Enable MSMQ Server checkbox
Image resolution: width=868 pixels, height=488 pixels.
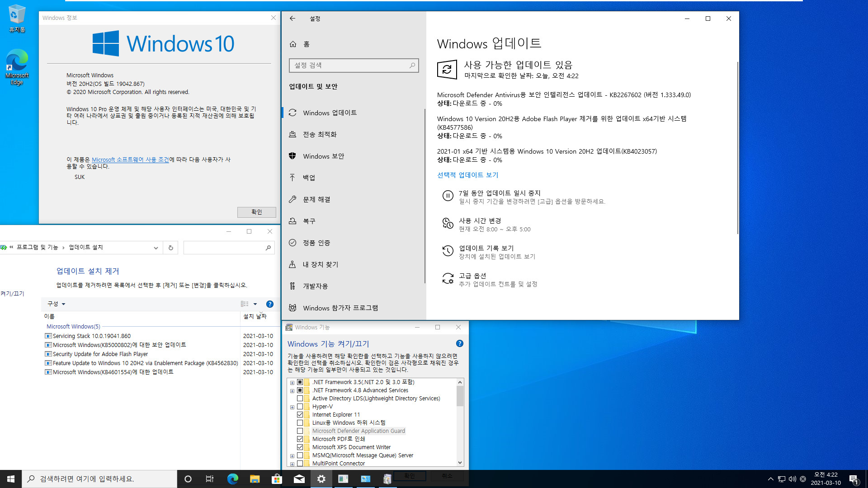pyautogui.click(x=300, y=455)
